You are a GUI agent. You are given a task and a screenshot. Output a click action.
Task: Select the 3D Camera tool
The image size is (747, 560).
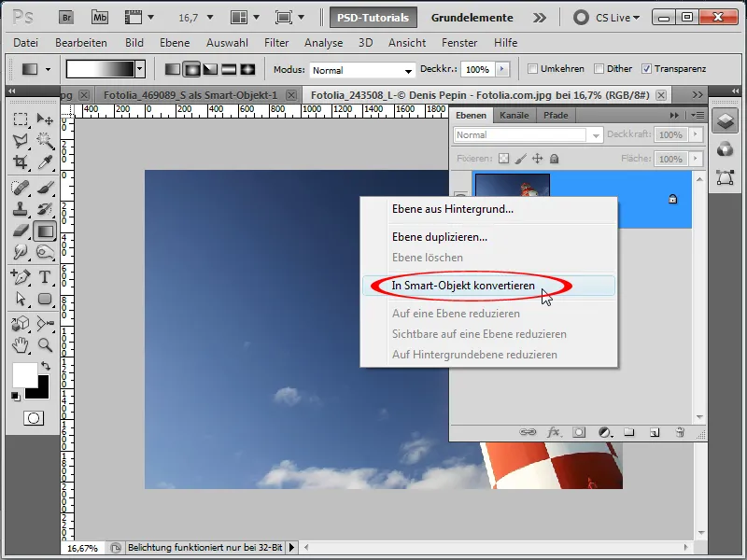click(45, 324)
